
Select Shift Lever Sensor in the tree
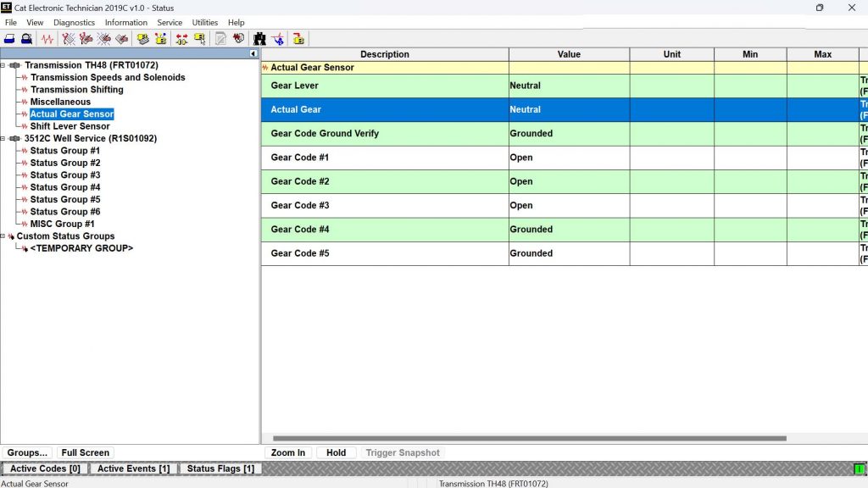(70, 126)
